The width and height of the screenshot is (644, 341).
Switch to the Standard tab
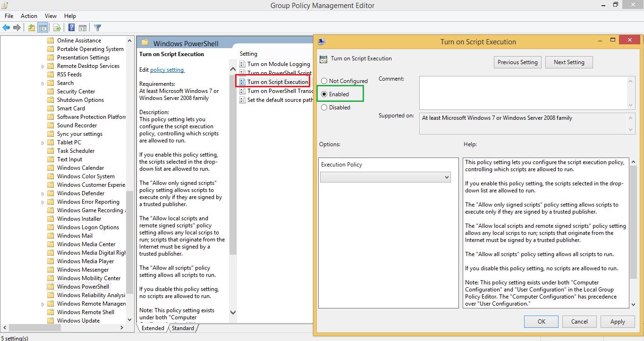click(x=183, y=328)
